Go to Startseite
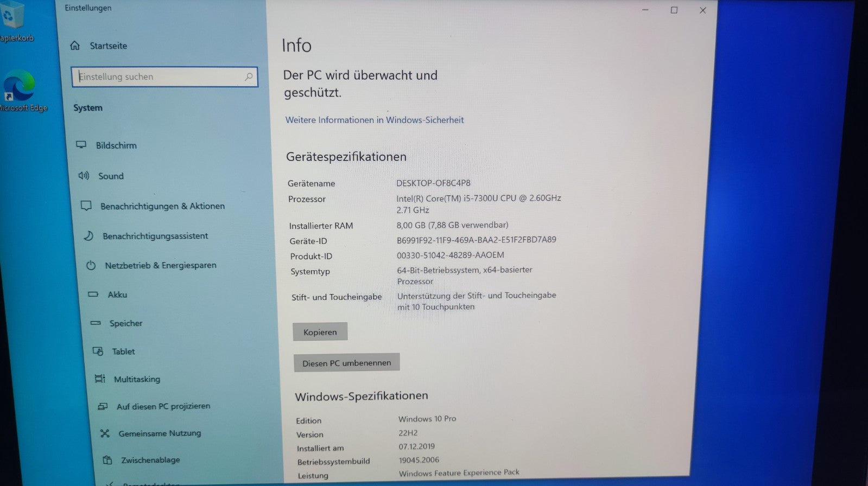Screen dimensions: 868x486 click(x=109, y=46)
